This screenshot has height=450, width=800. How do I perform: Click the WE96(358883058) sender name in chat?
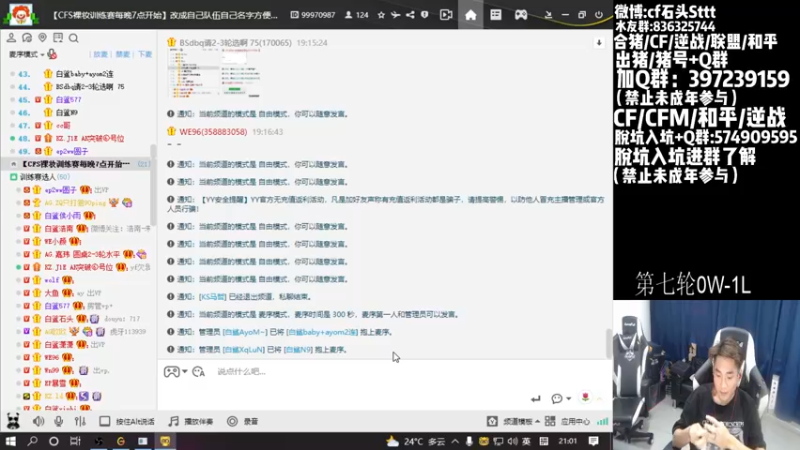click(x=213, y=132)
